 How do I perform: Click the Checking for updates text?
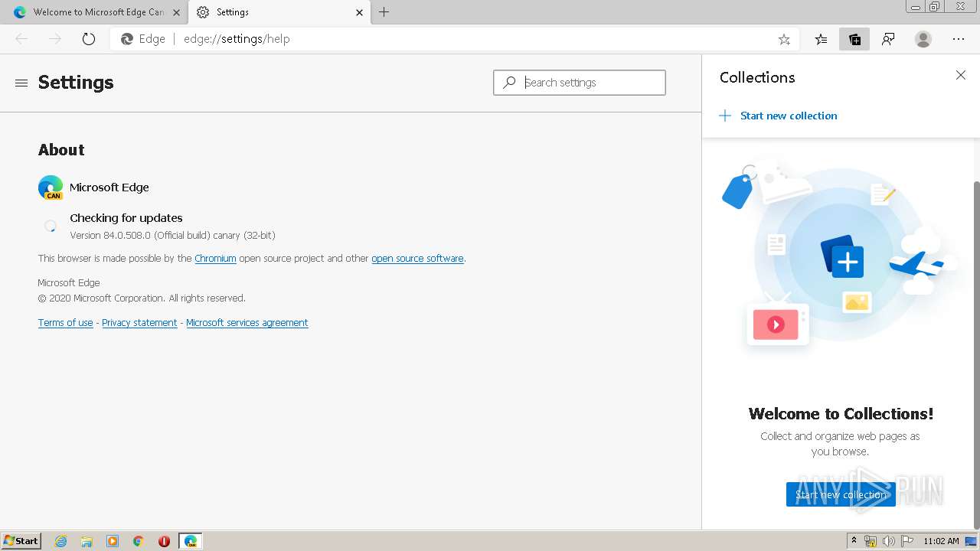coord(126,218)
